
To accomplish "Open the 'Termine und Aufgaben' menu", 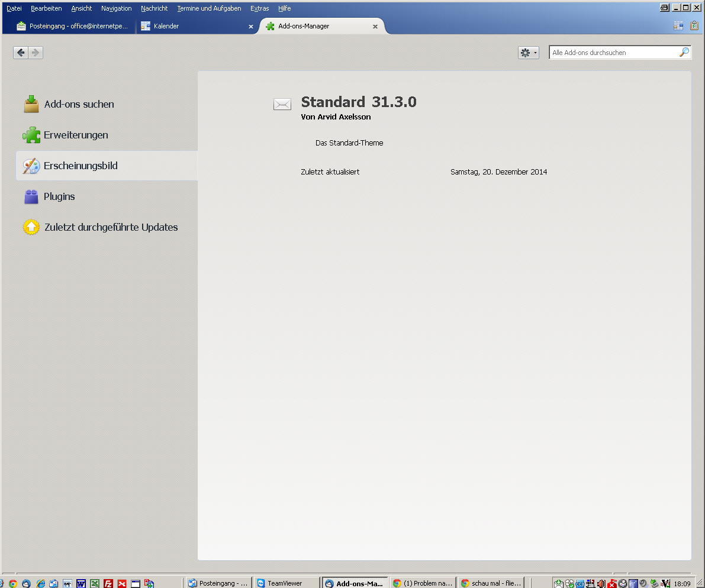I will point(209,8).
